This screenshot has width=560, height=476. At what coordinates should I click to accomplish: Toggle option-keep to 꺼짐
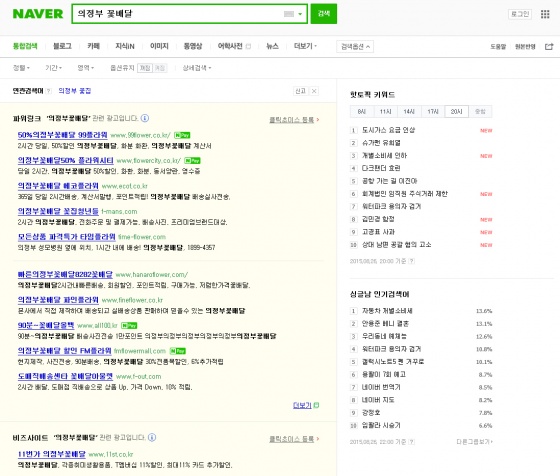coord(160,68)
